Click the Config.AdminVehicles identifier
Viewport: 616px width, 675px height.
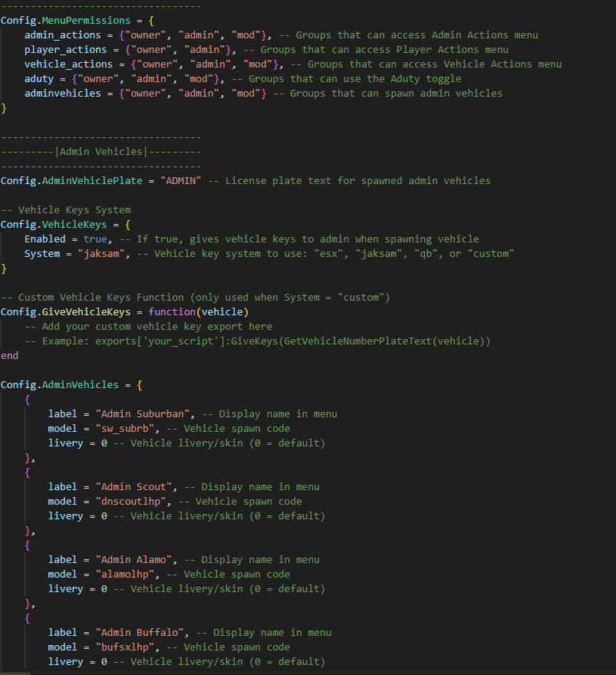(x=59, y=385)
